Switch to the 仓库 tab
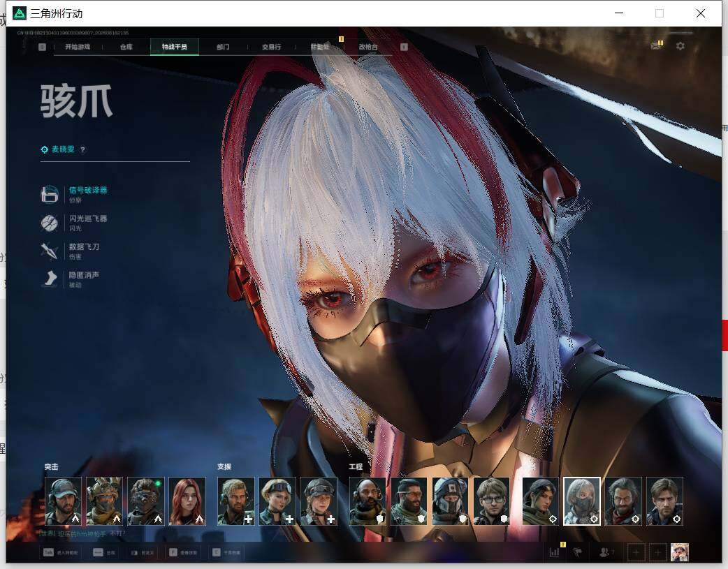Screen dimensions: 728x569 [x=126, y=47]
